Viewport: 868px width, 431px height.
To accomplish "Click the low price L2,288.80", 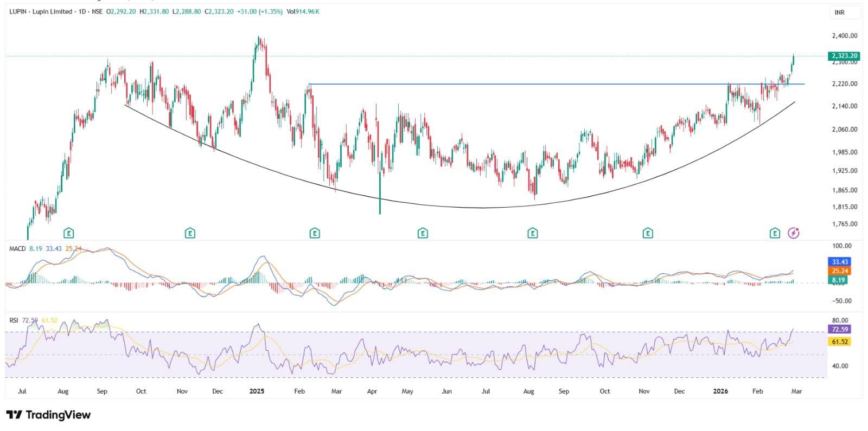I will [x=187, y=11].
